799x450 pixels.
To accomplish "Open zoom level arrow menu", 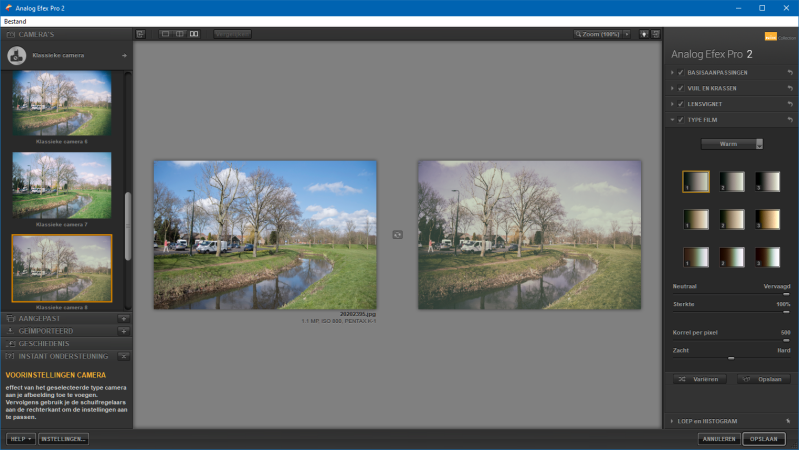I will (x=627, y=34).
